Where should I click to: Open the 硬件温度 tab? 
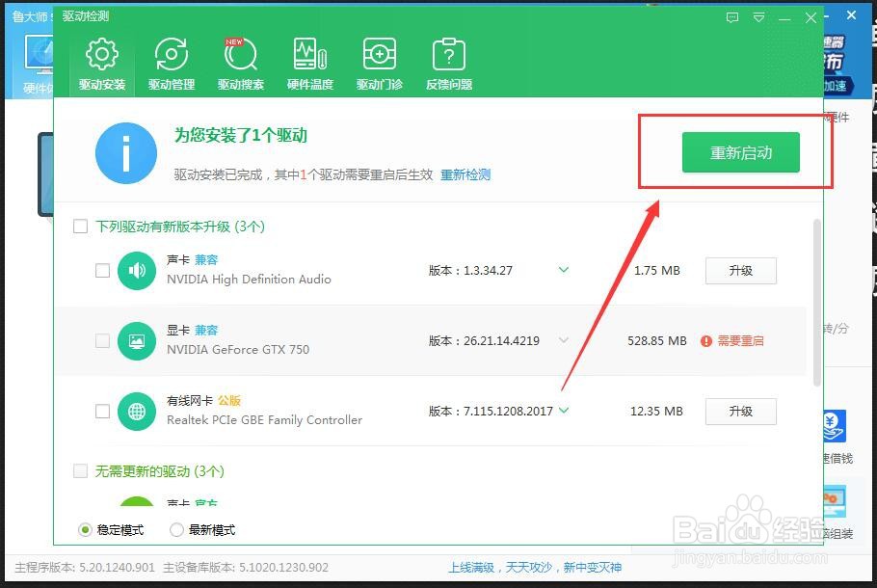(x=310, y=64)
